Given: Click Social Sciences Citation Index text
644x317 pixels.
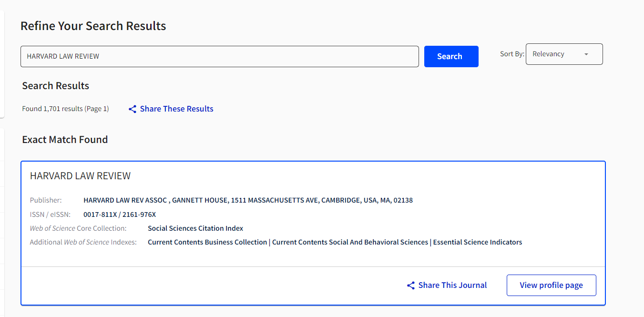Looking at the screenshot, I should tap(195, 228).
